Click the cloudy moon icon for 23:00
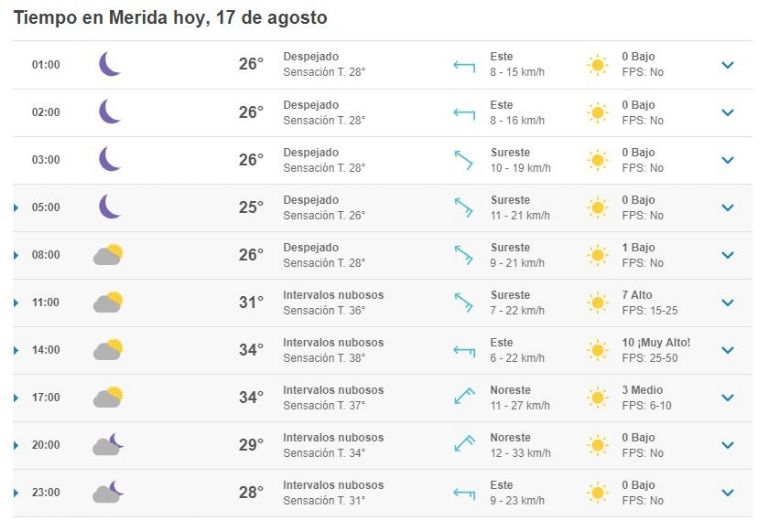This screenshot has width=768, height=530. (x=108, y=492)
